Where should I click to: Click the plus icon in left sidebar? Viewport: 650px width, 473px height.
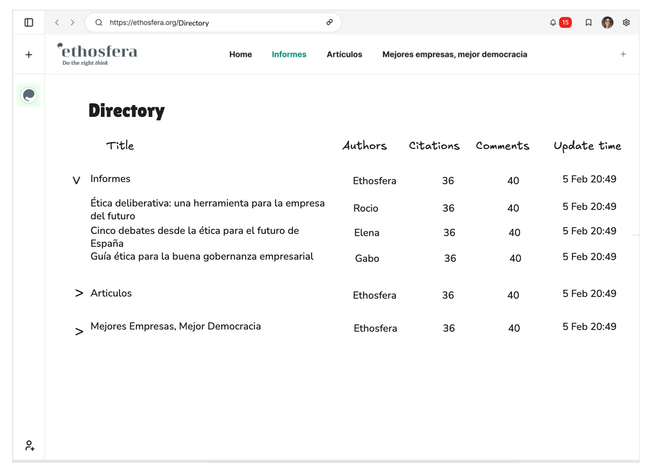coord(28,55)
